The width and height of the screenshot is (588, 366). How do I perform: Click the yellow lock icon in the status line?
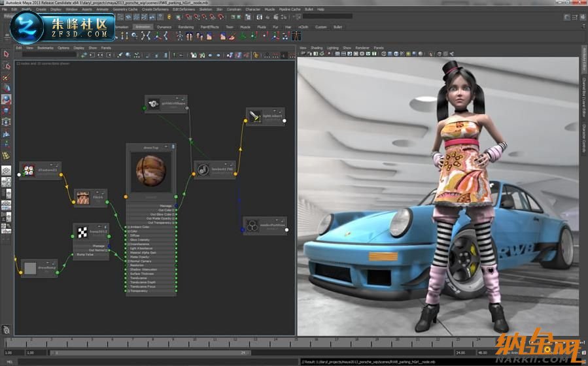[169, 17]
